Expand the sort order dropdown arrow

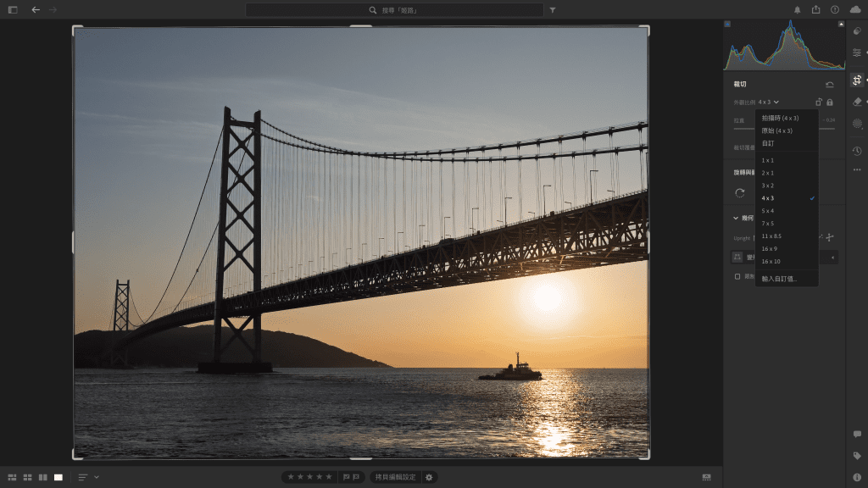coord(97,477)
